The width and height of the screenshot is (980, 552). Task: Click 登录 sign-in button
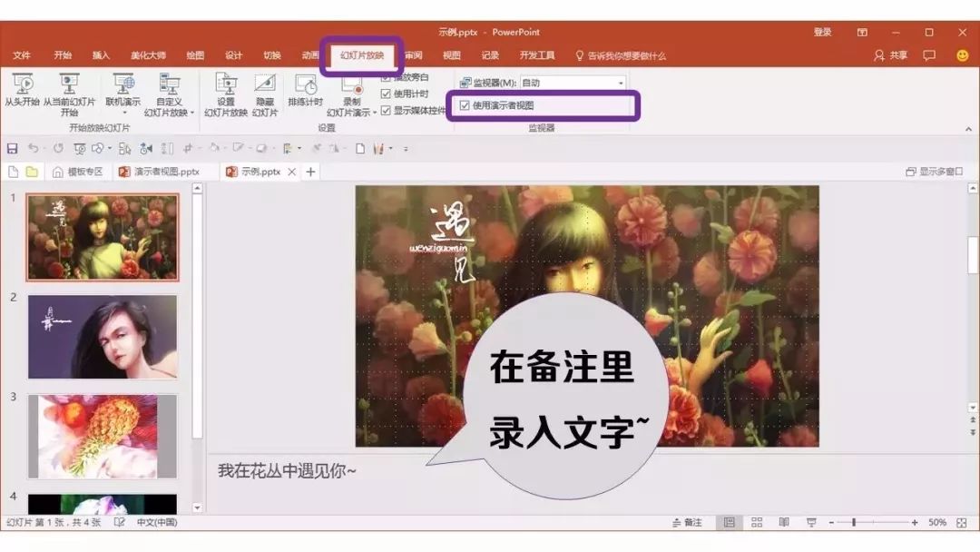coord(822,33)
